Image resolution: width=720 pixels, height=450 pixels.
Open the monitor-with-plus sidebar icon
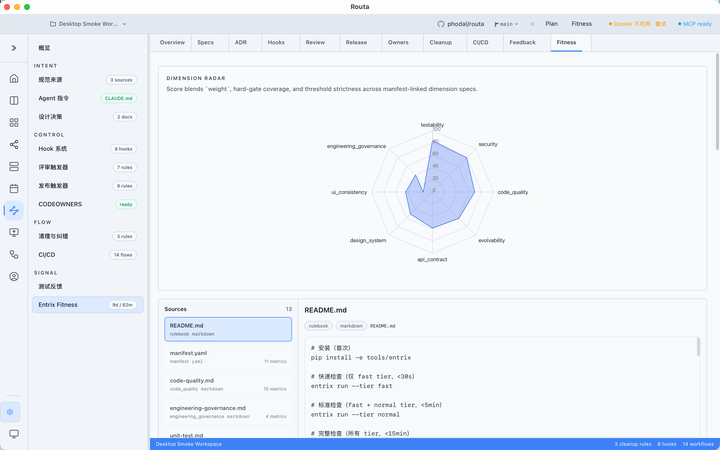pyautogui.click(x=14, y=232)
